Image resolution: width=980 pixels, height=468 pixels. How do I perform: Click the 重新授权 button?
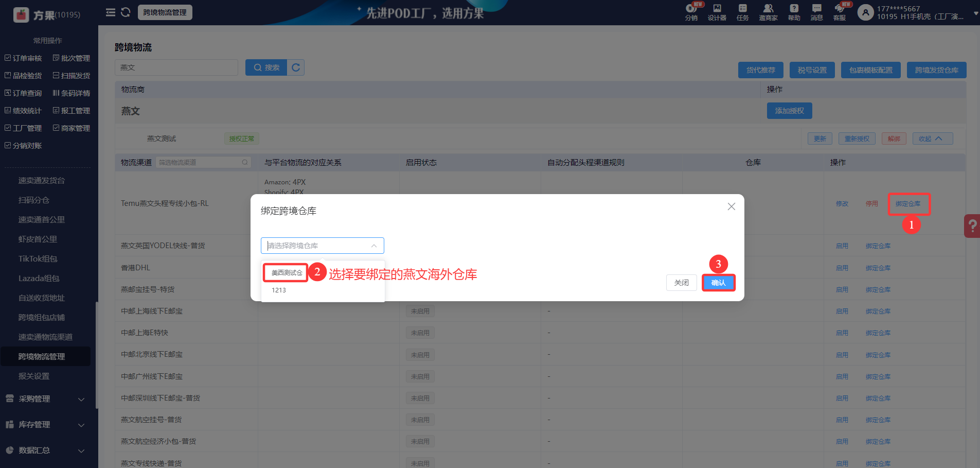click(857, 138)
